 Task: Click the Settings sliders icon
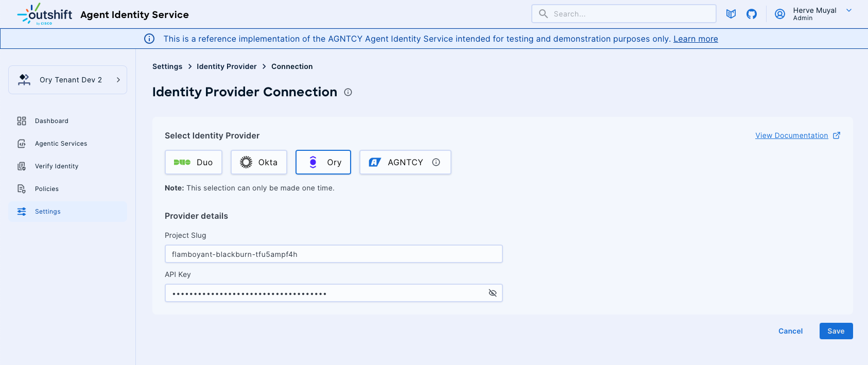[x=22, y=212]
